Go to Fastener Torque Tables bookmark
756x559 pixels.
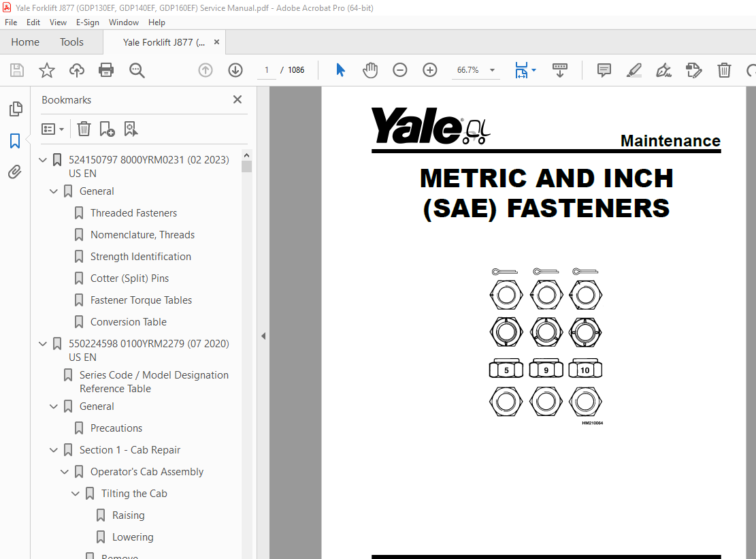[142, 300]
